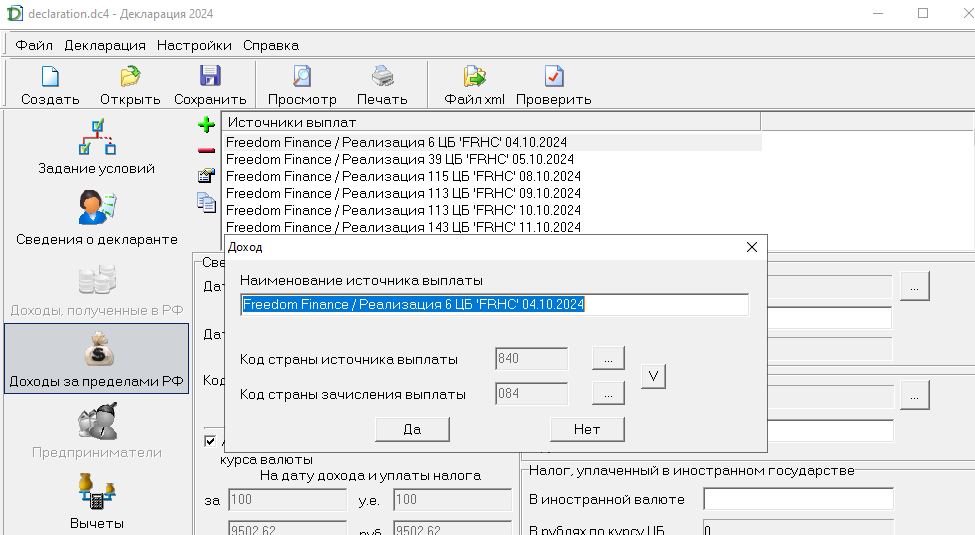Browse код страны источника выплаты

click(608, 359)
